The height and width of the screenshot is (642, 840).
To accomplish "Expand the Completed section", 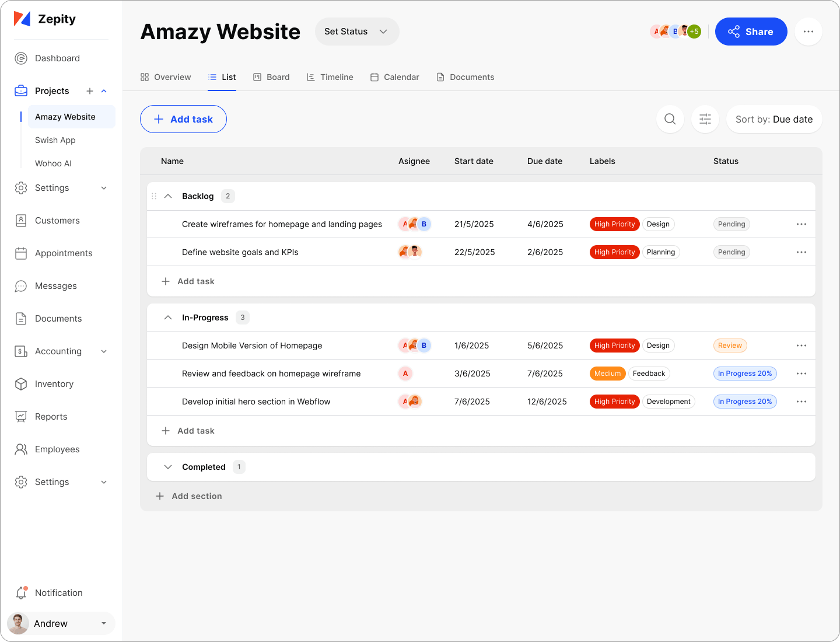I will click(168, 467).
